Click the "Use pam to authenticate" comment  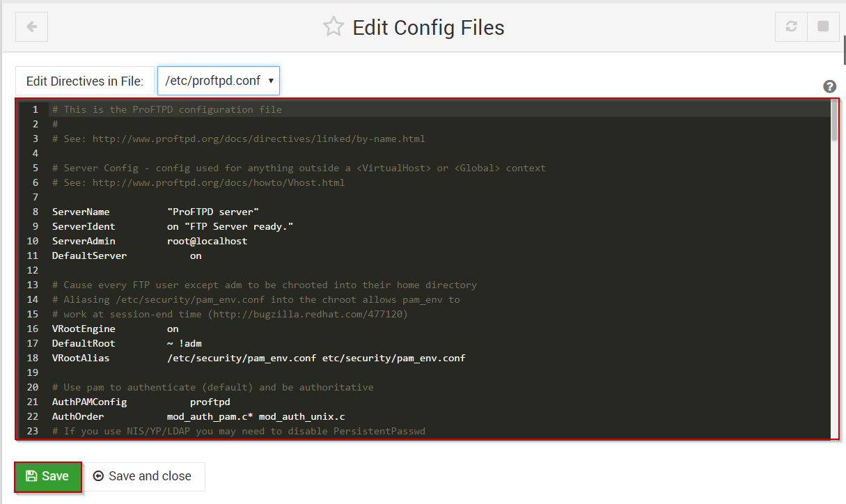pyautogui.click(x=213, y=387)
